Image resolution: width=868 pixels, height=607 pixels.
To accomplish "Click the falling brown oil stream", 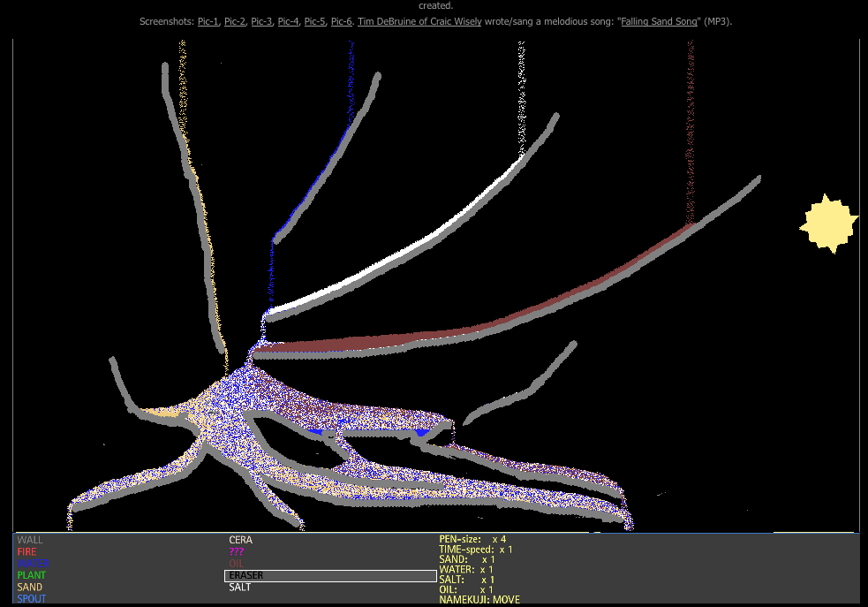I will pyautogui.click(x=691, y=130).
